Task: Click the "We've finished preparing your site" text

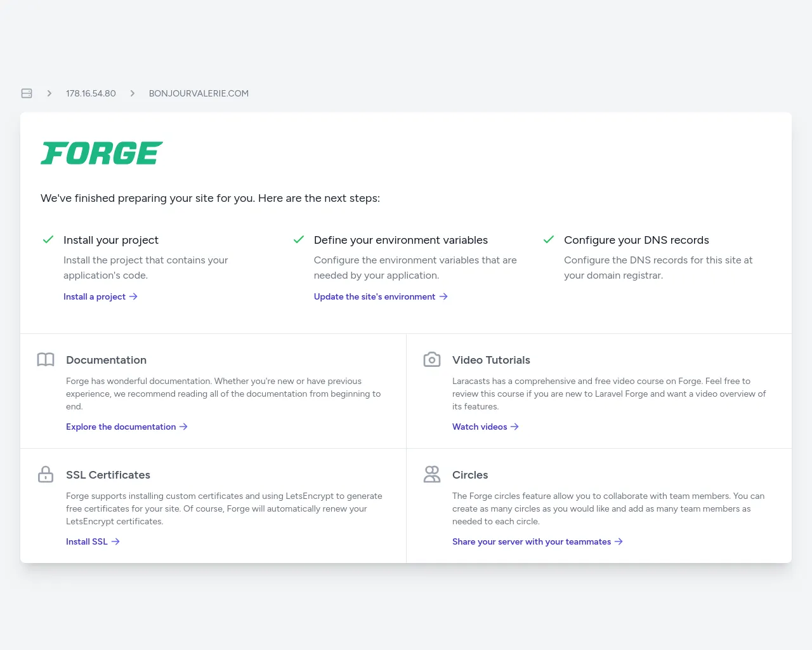Action: [210, 198]
